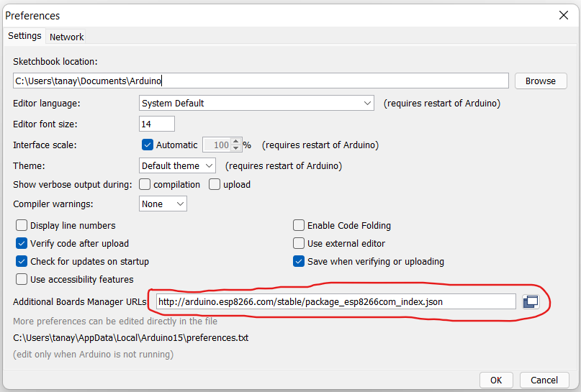Enable Use accessibility features option

click(22, 279)
